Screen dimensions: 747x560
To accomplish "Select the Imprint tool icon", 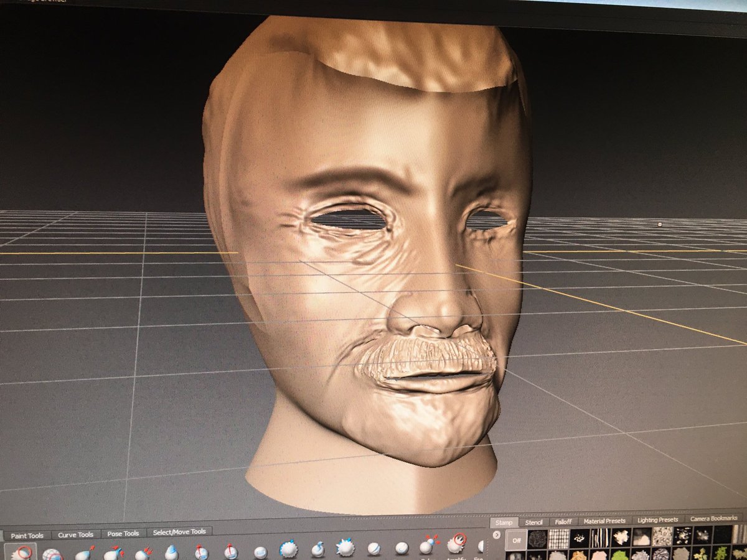I will [x=260, y=552].
